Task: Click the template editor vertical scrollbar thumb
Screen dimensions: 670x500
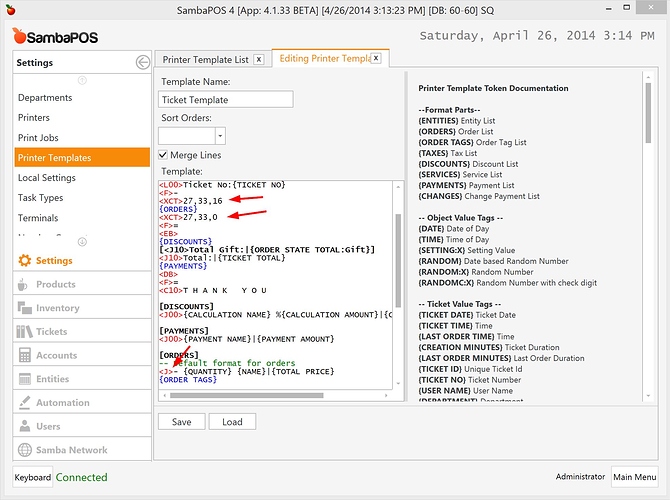Action: pyautogui.click(x=398, y=260)
